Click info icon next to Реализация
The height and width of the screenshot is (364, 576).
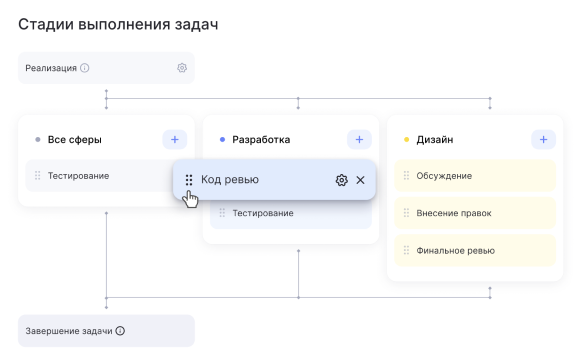(84, 68)
